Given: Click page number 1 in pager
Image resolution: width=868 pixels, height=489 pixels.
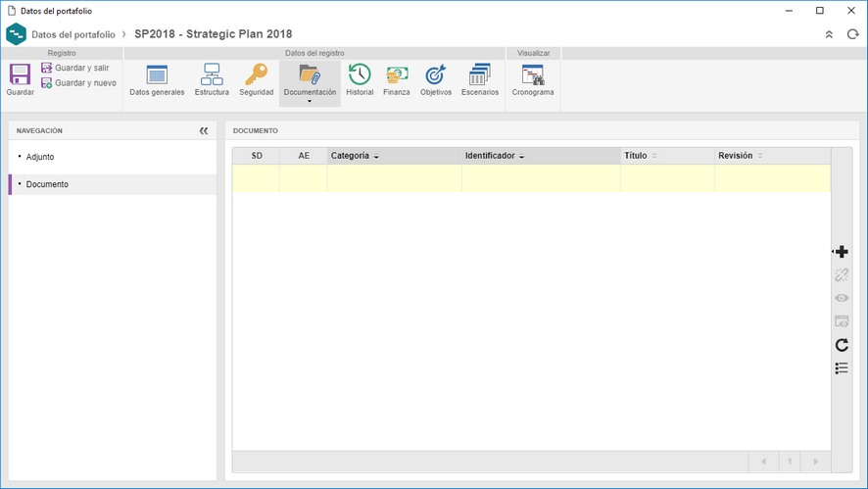Looking at the screenshot, I should click(790, 462).
